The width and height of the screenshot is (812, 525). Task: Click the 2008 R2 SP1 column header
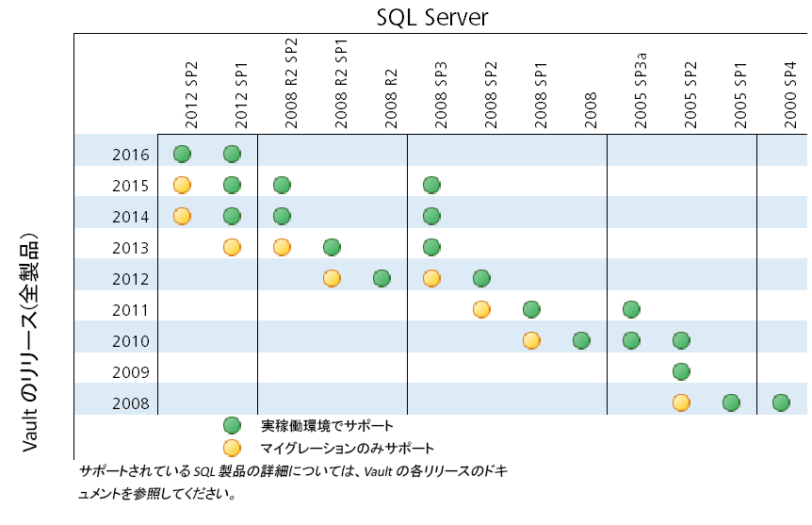click(x=341, y=84)
